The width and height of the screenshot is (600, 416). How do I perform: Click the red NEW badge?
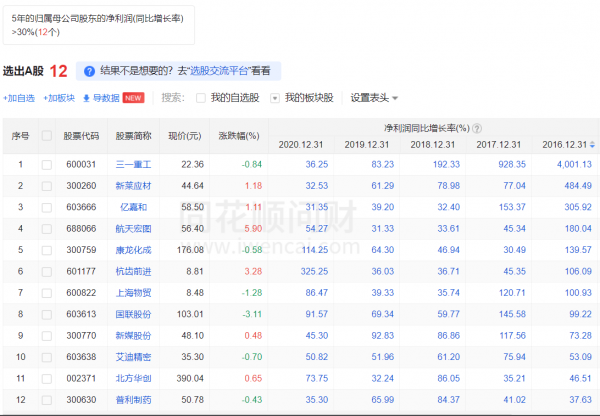click(x=133, y=98)
